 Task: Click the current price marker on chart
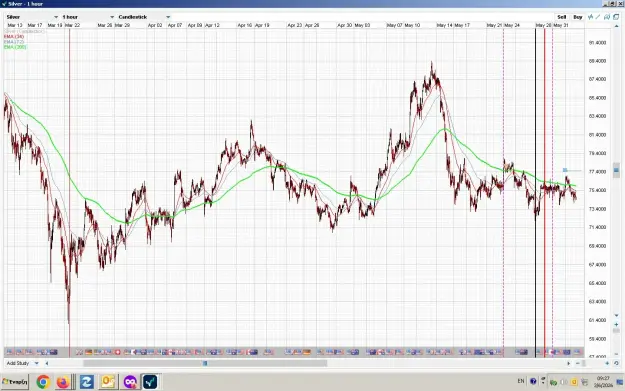point(565,170)
